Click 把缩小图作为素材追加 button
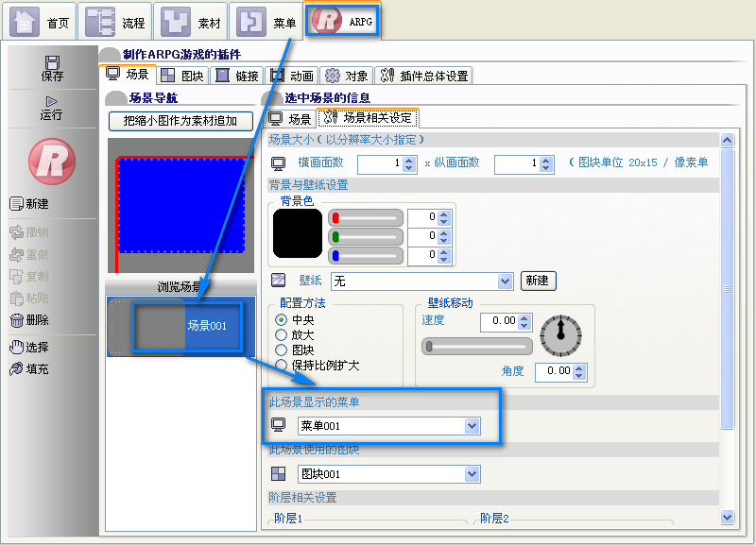The height and width of the screenshot is (546, 756). pos(180,121)
